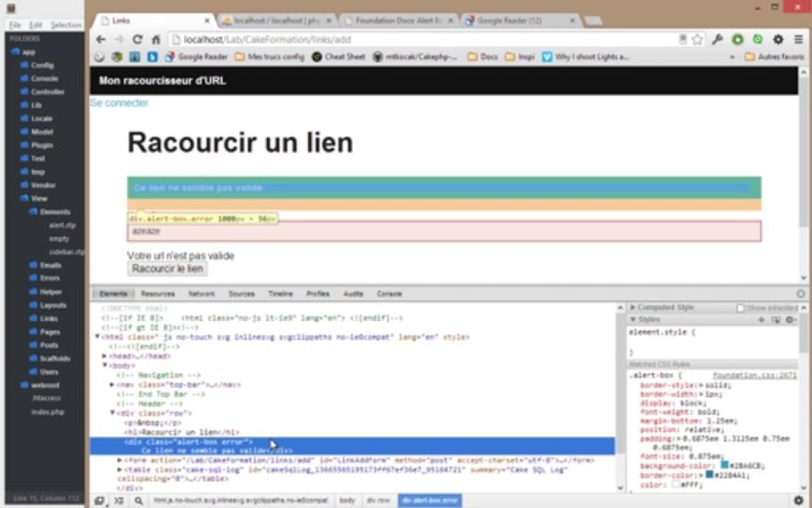This screenshot has width=812, height=508.
Task: Open the DevTools Console tab
Action: tap(389, 294)
